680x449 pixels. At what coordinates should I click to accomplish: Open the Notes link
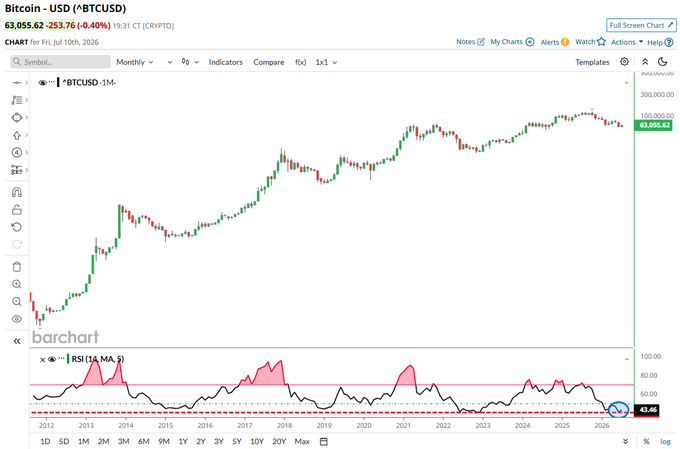click(471, 42)
